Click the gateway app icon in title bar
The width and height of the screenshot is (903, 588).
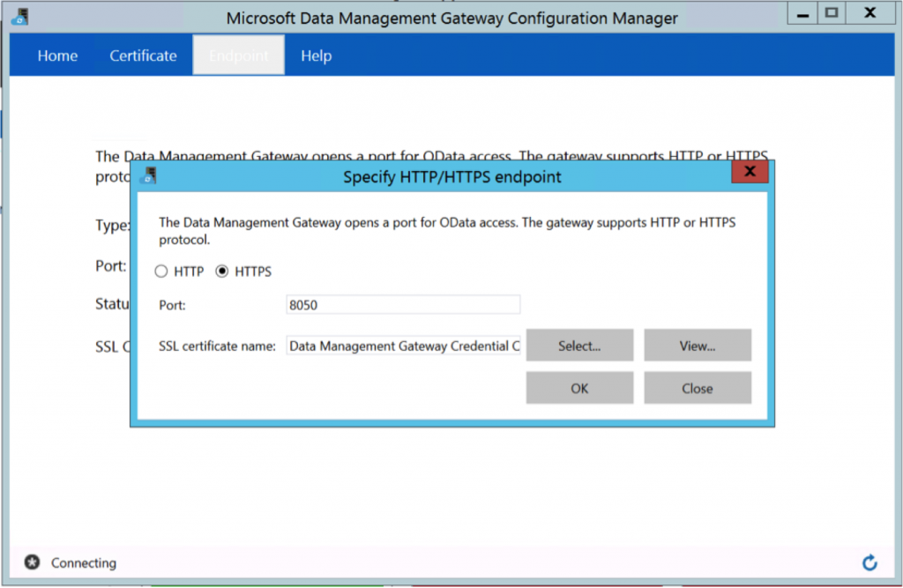pos(19,16)
